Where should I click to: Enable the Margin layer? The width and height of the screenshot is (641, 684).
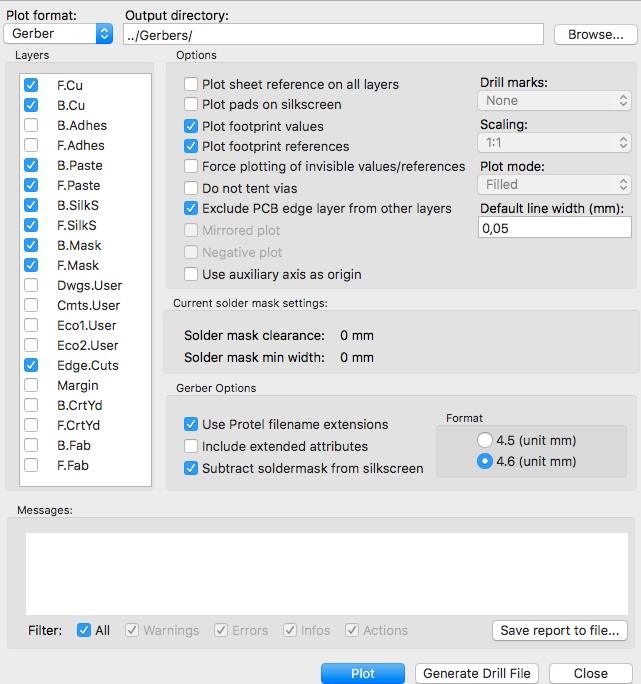click(x=31, y=385)
